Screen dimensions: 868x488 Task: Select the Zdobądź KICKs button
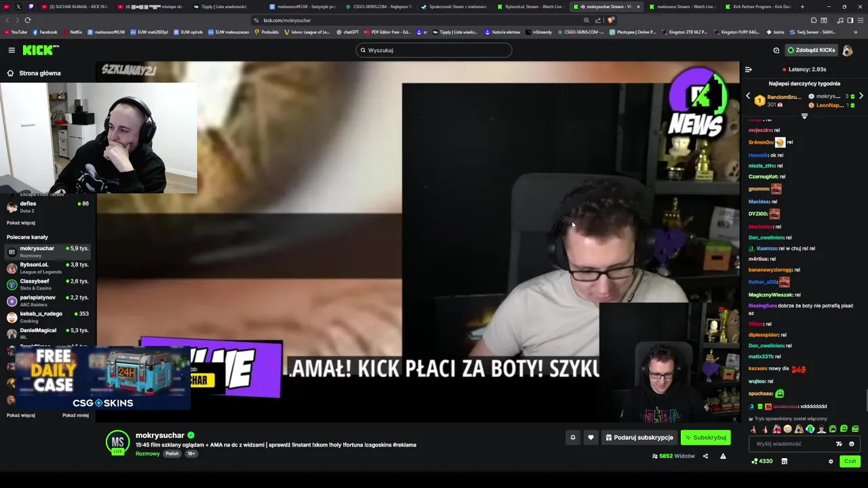click(811, 50)
